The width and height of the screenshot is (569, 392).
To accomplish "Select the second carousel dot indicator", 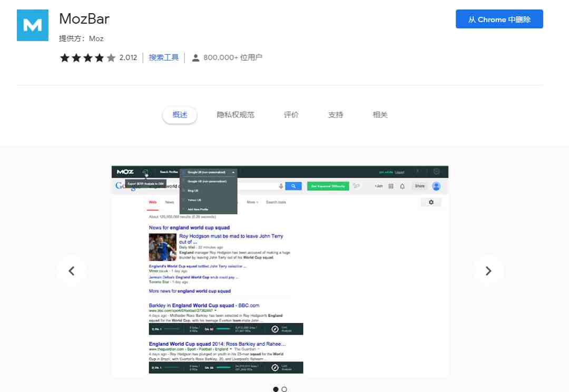I will tap(284, 389).
